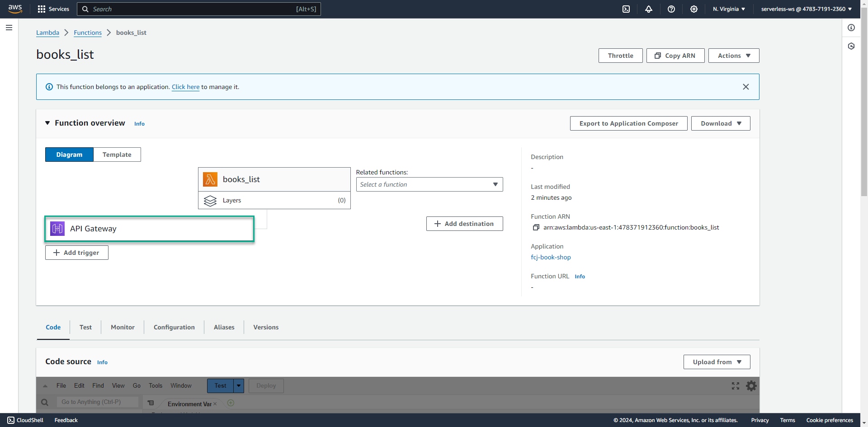Open the notifications bell
The width and height of the screenshot is (868, 427).
click(649, 9)
